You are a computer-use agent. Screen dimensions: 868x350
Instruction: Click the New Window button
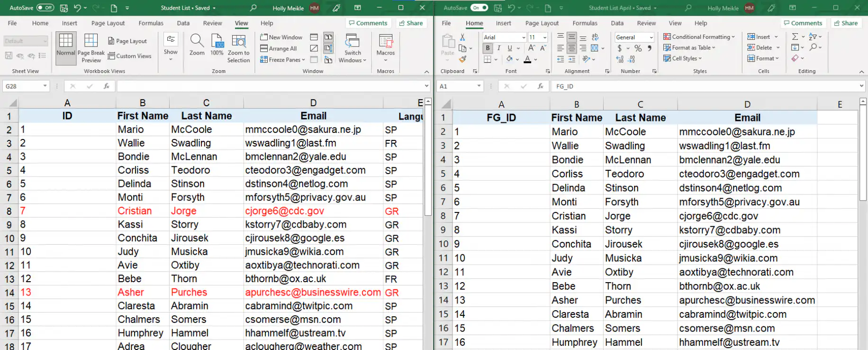pyautogui.click(x=281, y=37)
